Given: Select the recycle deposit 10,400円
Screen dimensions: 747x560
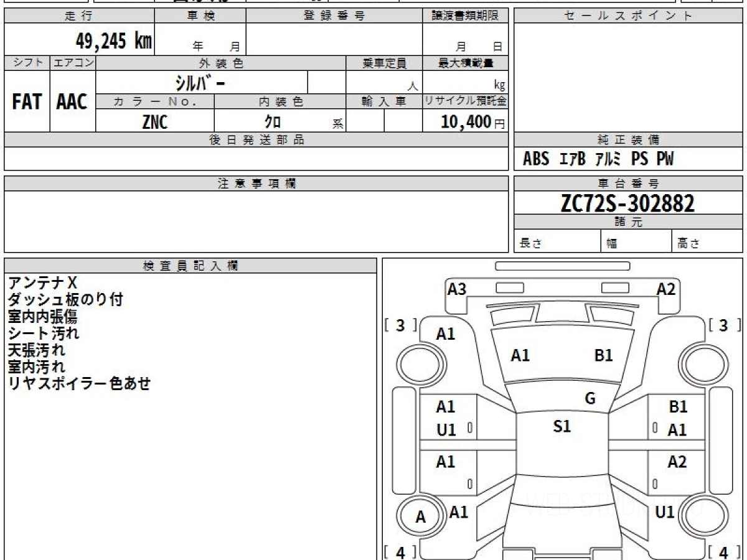Looking at the screenshot, I should pyautogui.click(x=473, y=122).
